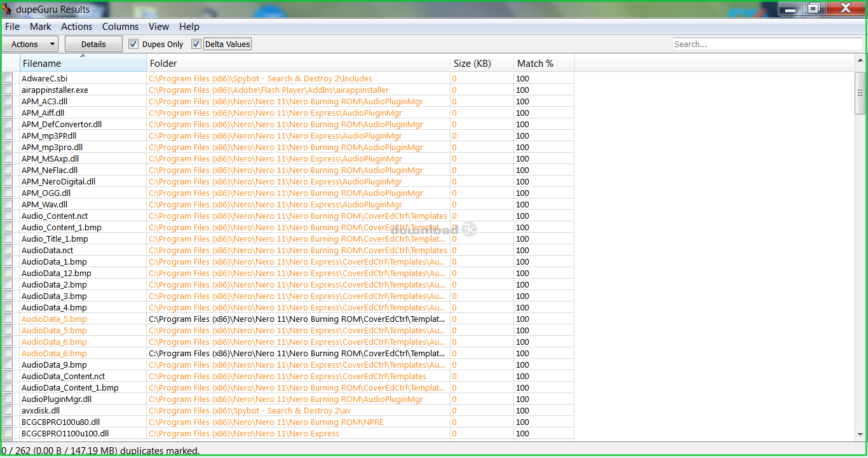Sort by the Match % column header
Screen dimensions: 868x458
[x=544, y=64]
